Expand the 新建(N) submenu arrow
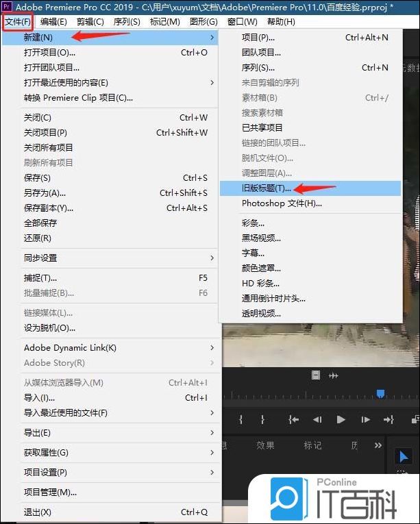 click(212, 37)
